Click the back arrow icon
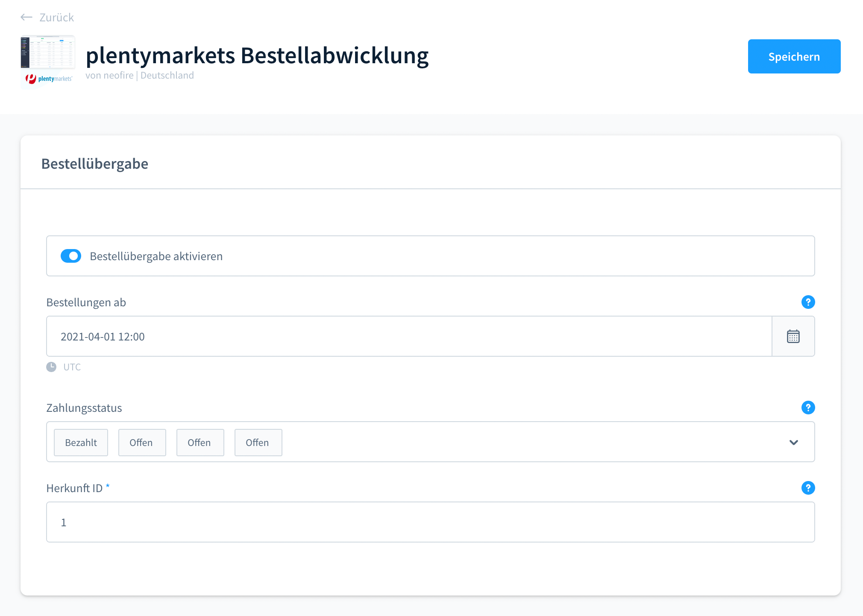This screenshot has height=616, width=863. (26, 17)
